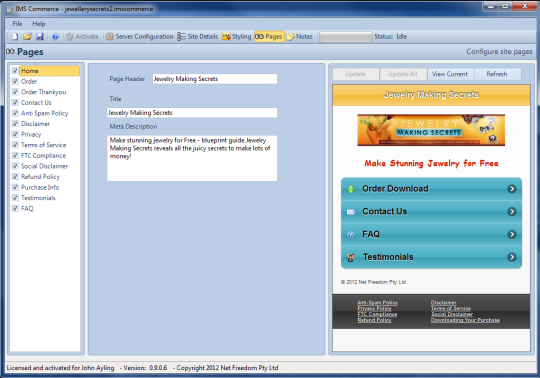This screenshot has width=540, height=378.
Task: Click the arrow on Contact Us row
Action: tap(512, 211)
